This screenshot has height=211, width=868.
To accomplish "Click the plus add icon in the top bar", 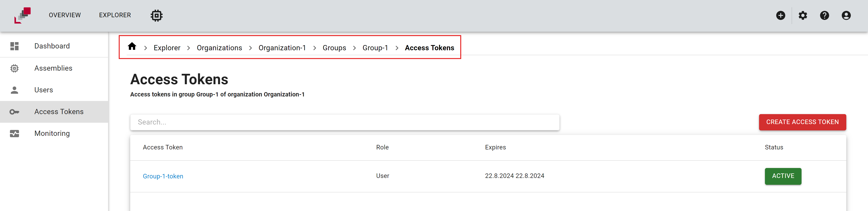I will coord(780,16).
